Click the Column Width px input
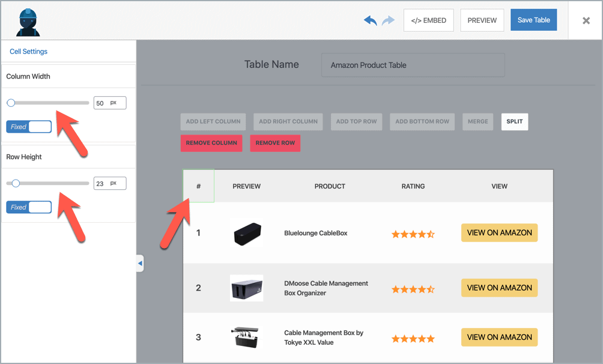This screenshot has width=603, height=364. coord(110,103)
